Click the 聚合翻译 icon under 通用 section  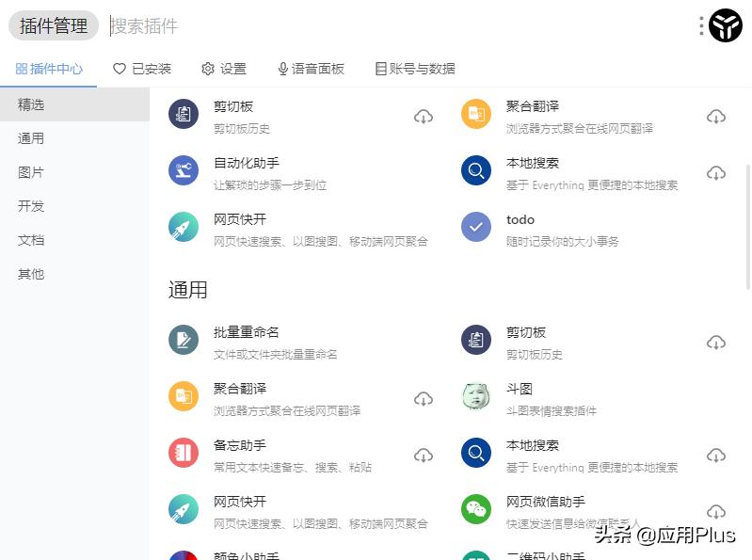point(184,396)
